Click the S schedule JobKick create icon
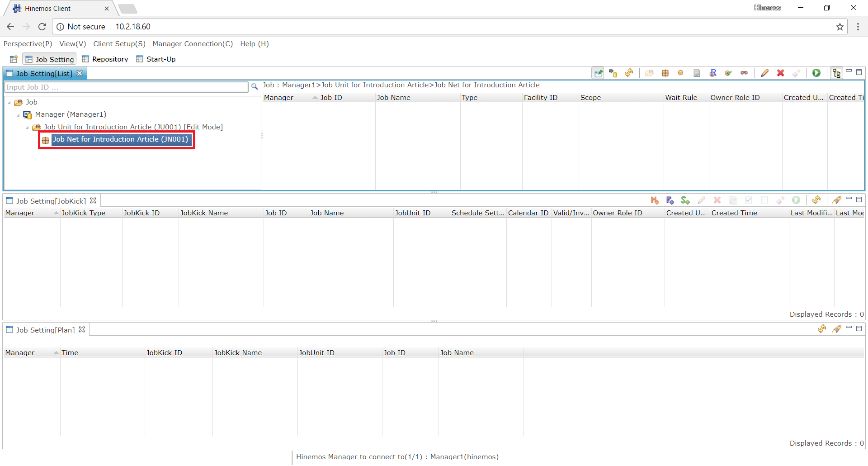Viewport: 868px width, 466px height. click(x=685, y=200)
